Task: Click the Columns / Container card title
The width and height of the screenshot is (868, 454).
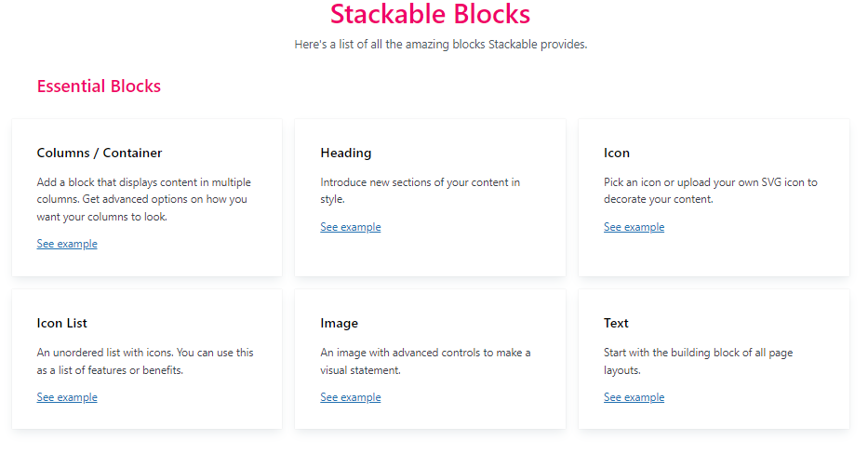Action: click(100, 153)
